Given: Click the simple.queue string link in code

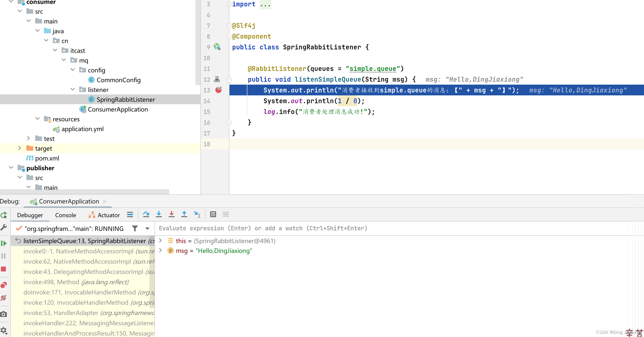Looking at the screenshot, I should 373,68.
